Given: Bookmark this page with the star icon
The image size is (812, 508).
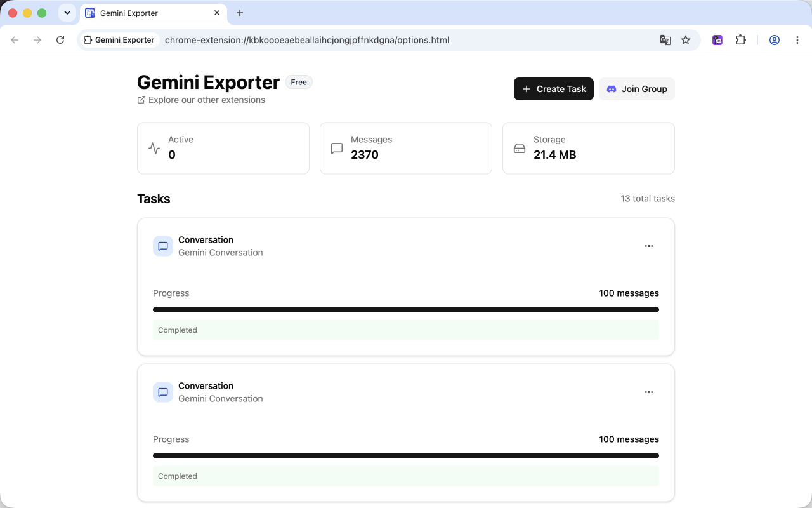Looking at the screenshot, I should coord(686,40).
